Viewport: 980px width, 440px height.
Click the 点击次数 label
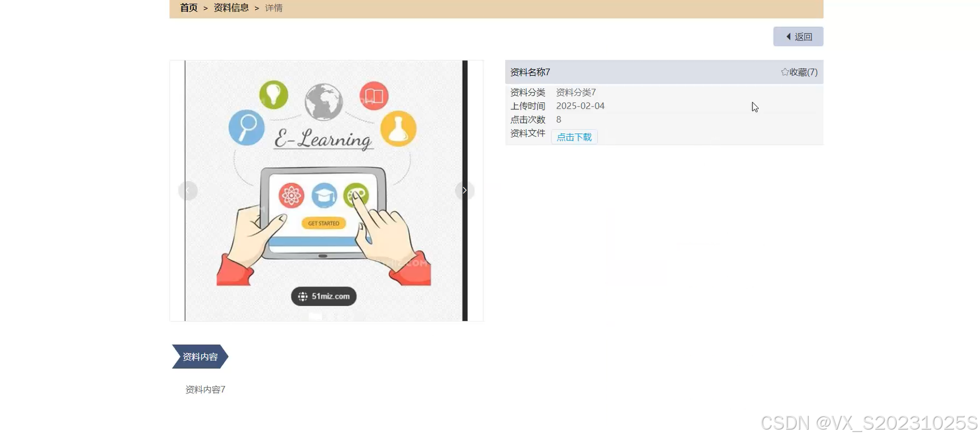(528, 120)
